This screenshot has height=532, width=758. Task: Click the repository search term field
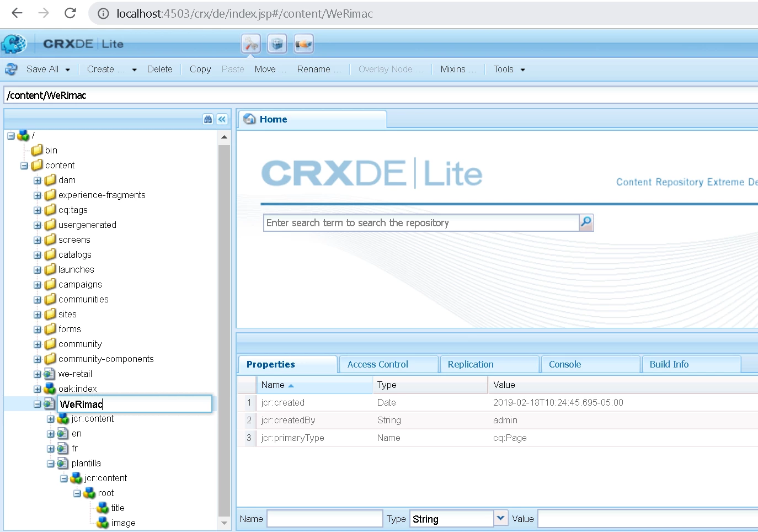[x=421, y=222]
